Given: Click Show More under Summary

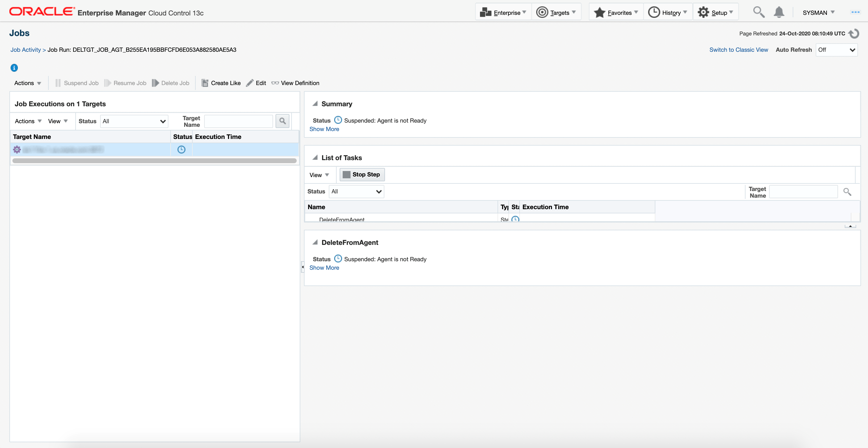Looking at the screenshot, I should pos(324,129).
